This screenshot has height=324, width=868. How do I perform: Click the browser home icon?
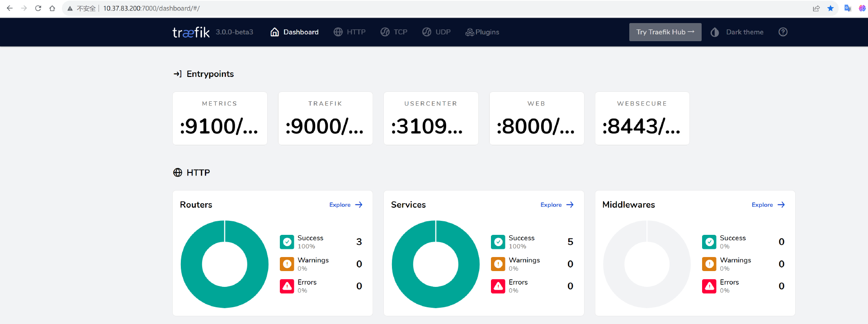[x=52, y=8]
